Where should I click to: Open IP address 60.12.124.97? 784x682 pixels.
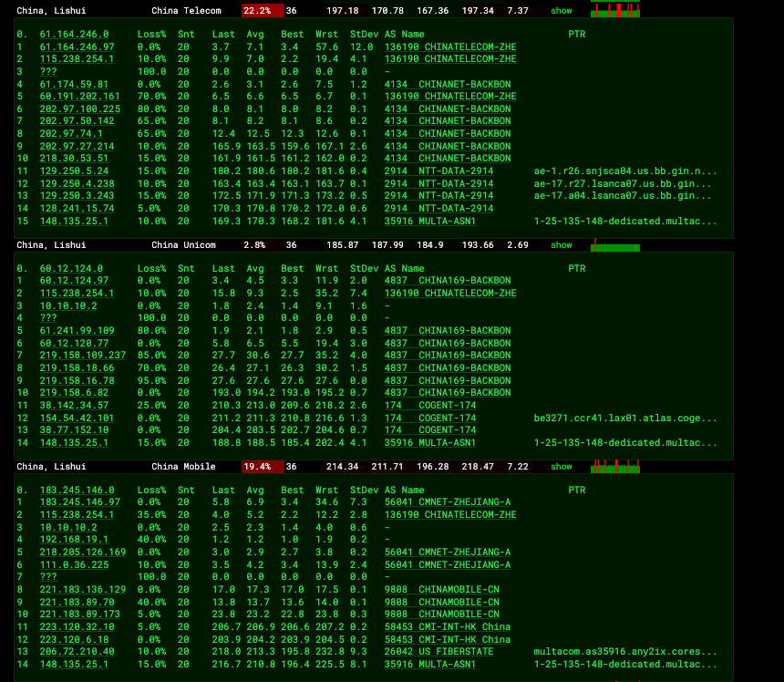[74, 280]
